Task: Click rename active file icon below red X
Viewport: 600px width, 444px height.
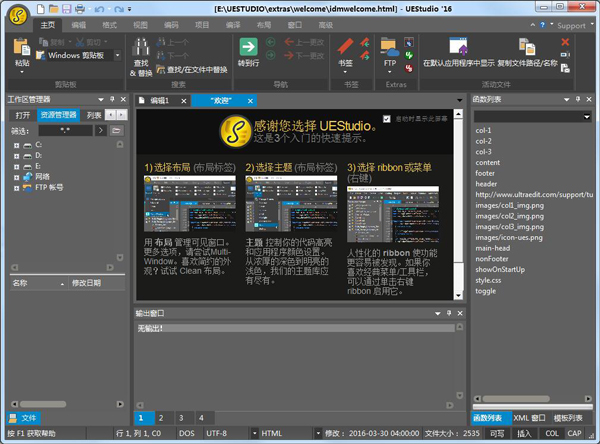Action: 565,55
